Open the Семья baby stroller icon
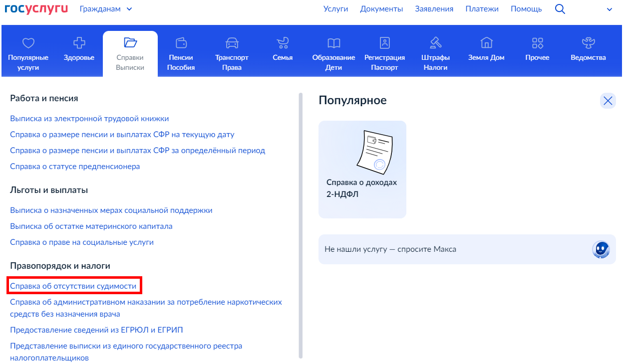 click(x=283, y=43)
